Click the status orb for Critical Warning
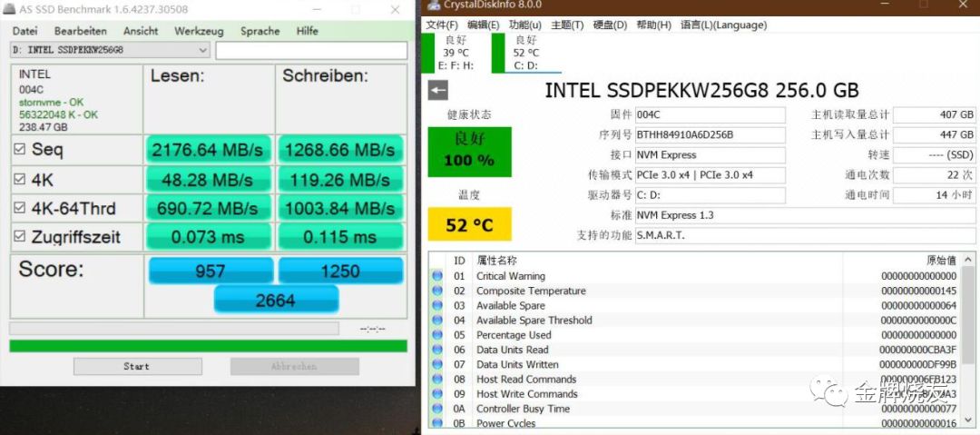Image resolution: width=980 pixels, height=435 pixels. (436, 276)
